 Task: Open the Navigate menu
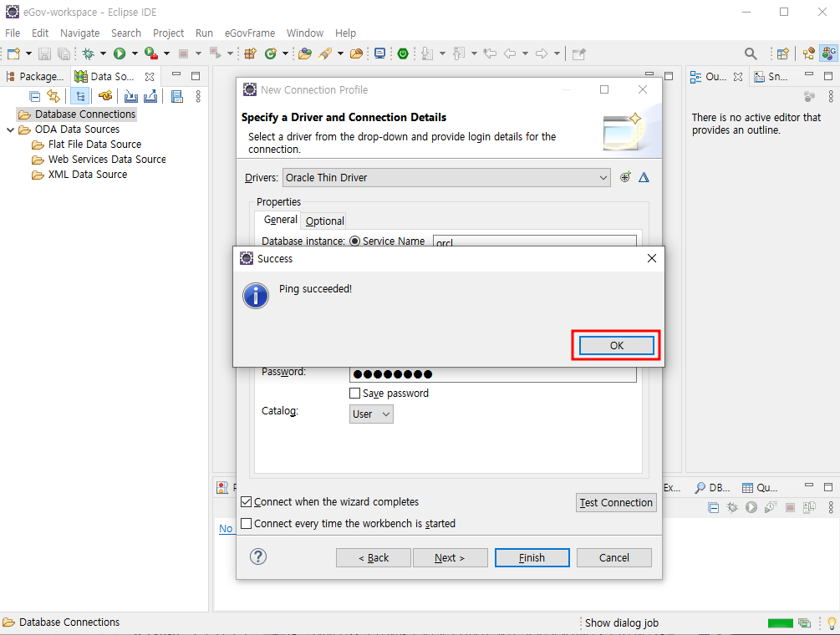point(80,33)
